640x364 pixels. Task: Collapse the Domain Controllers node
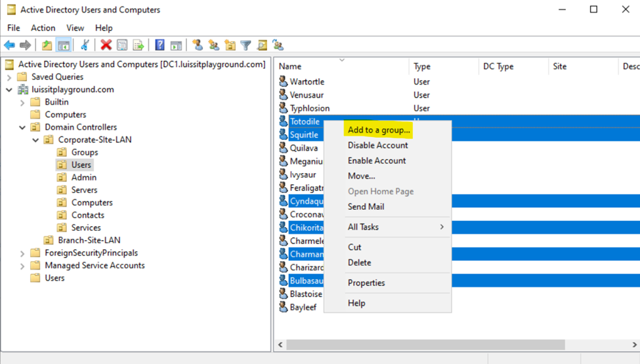click(22, 128)
